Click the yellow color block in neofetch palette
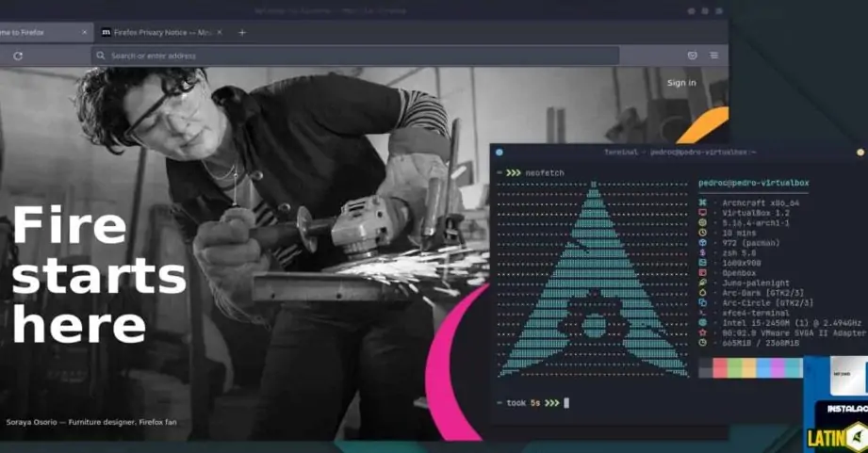The height and width of the screenshot is (453, 868). coord(749,368)
